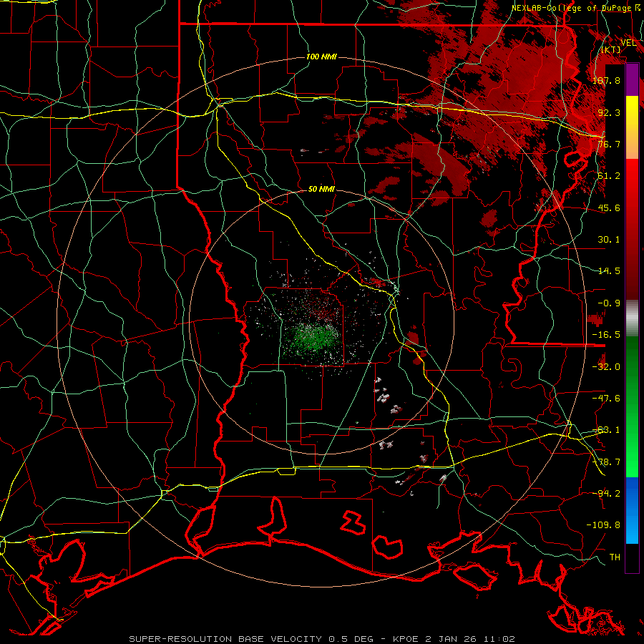This screenshot has height=644, width=644.
Task: Select the -16.5 scale value
Action: [606, 335]
